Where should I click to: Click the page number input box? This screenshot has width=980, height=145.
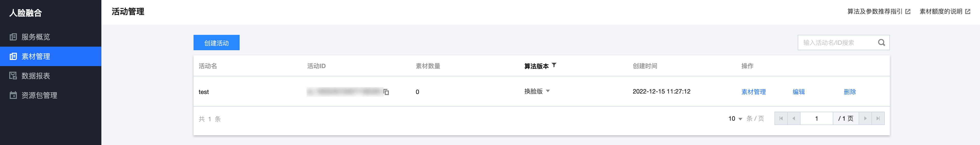click(x=816, y=118)
